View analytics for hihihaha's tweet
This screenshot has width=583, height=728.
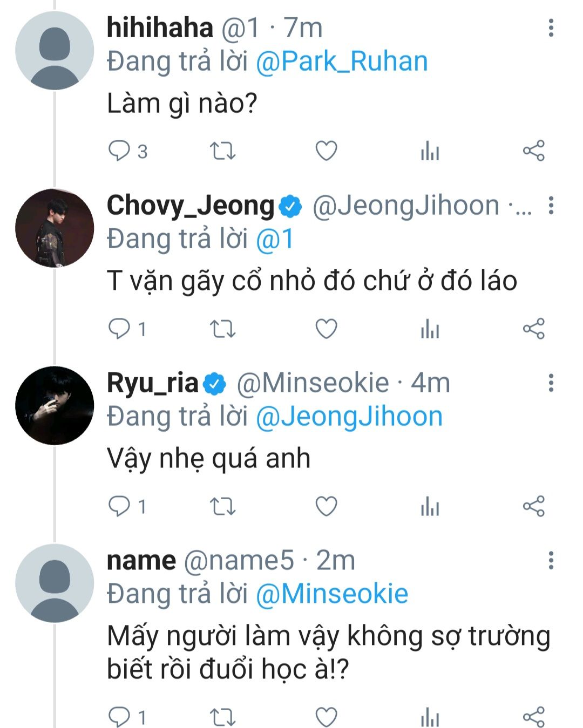430,152
